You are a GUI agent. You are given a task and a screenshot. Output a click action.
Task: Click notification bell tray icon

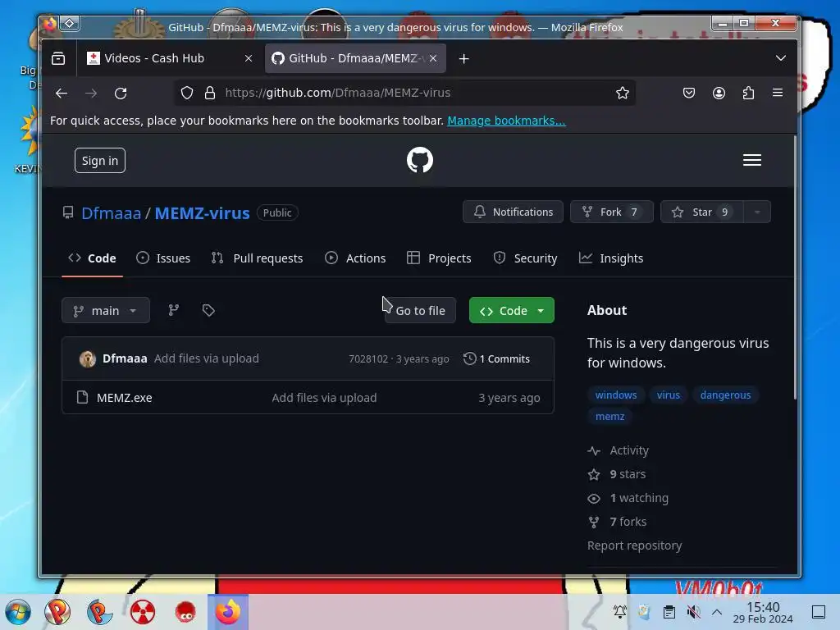click(620, 612)
